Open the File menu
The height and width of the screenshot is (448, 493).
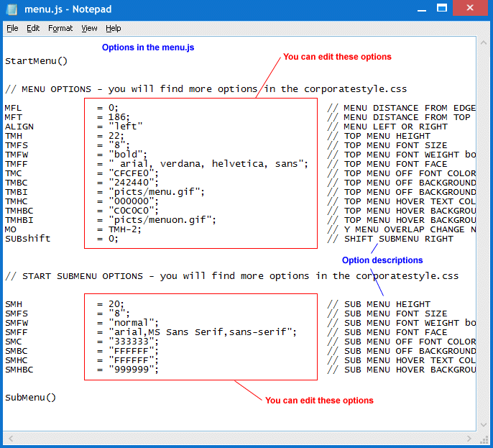[x=12, y=28]
